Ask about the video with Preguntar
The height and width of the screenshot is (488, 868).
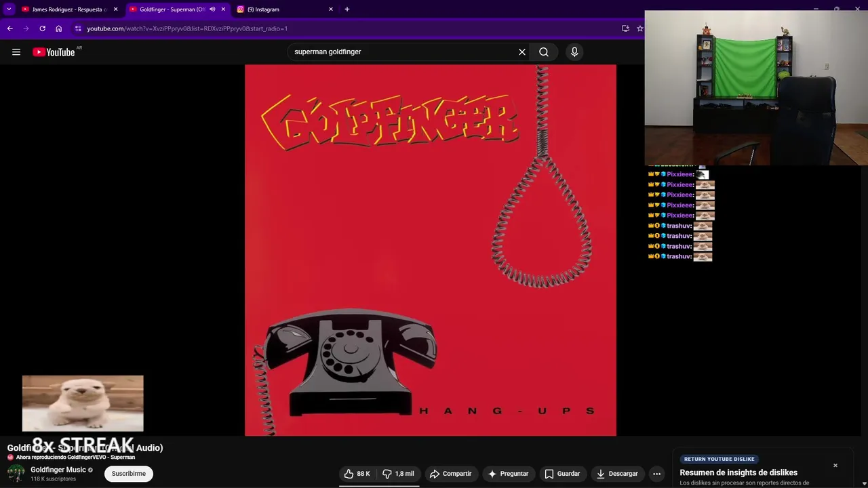[508, 474]
